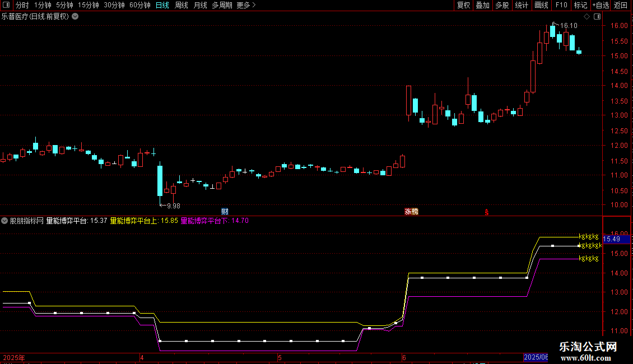Switch to 周线 weekly chart
Viewport: 633px width, 364px height.
[181, 5]
